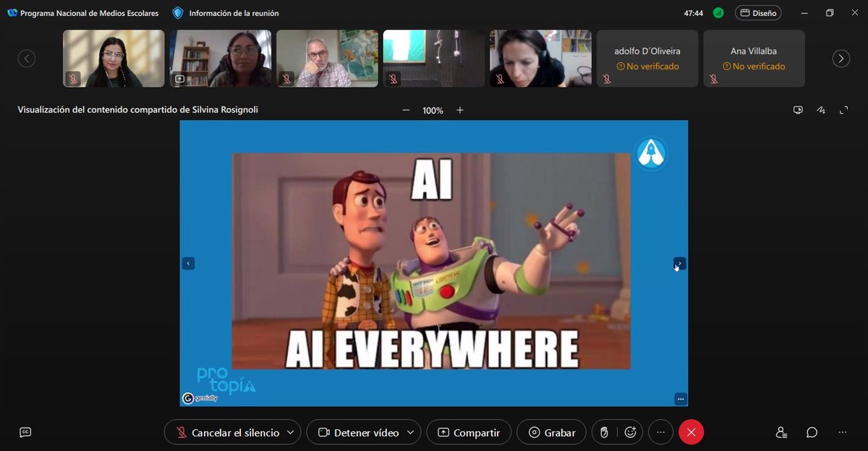Click the Compartir share button
This screenshot has width=868, height=451.
tap(469, 432)
